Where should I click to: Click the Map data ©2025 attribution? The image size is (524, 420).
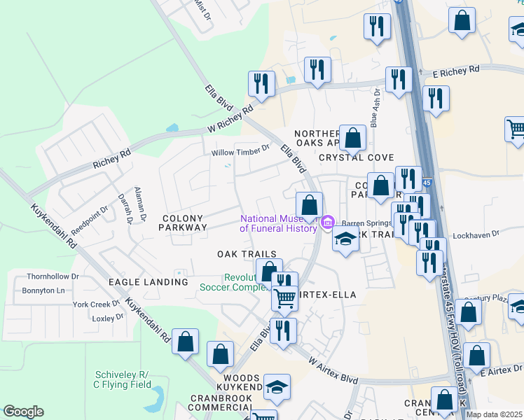click(x=494, y=414)
